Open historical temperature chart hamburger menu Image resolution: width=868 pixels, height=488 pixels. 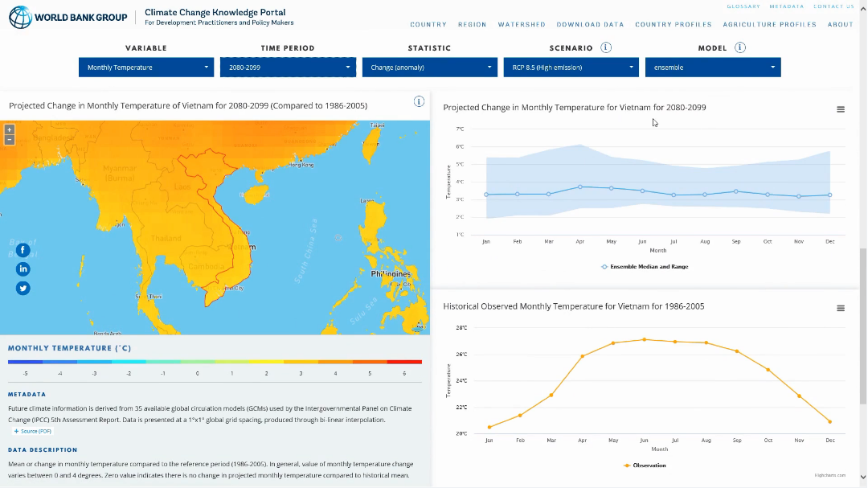[841, 308]
